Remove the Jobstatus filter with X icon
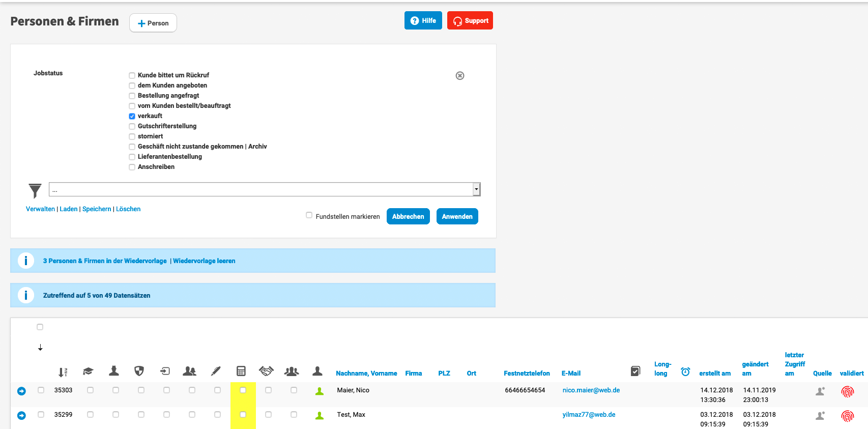This screenshot has height=429, width=868. 460,76
